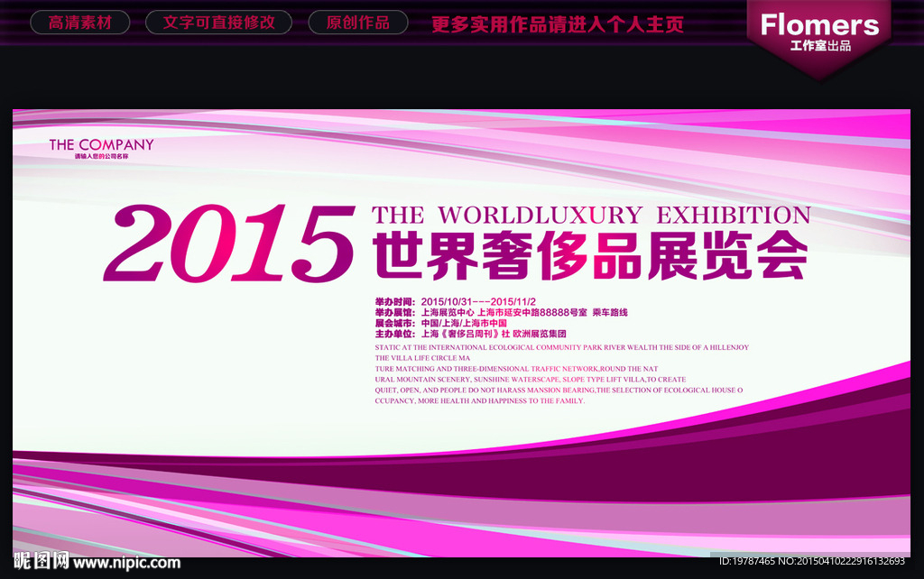Select the 举办展馆 上海展览中心 address line
This screenshot has width=924, height=579.
point(502,312)
